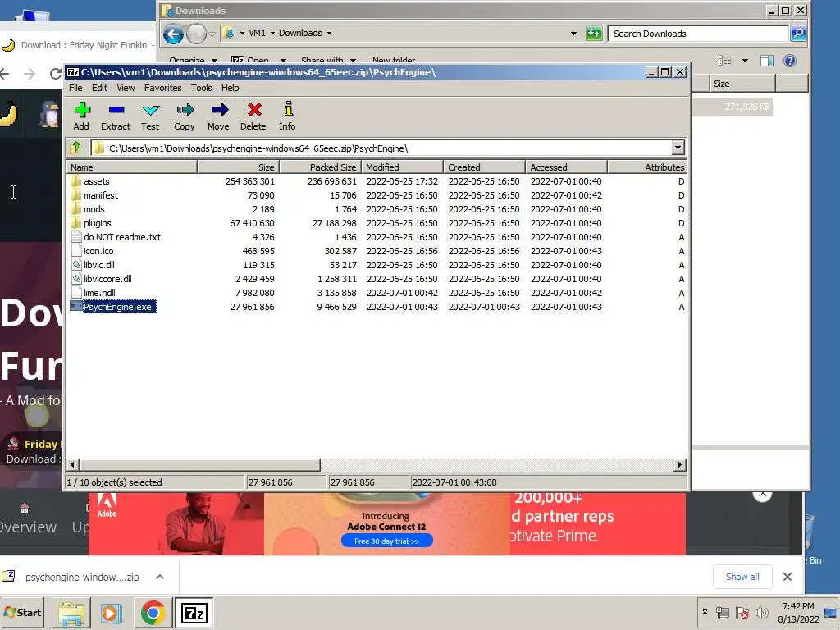Expand the Downloads breadcrumb arrow

pyautogui.click(x=330, y=33)
